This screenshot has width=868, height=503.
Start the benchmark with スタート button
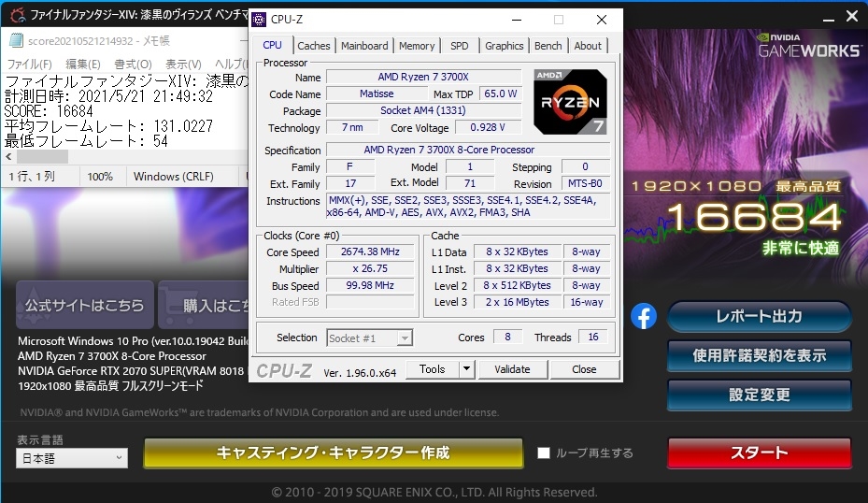coord(759,453)
